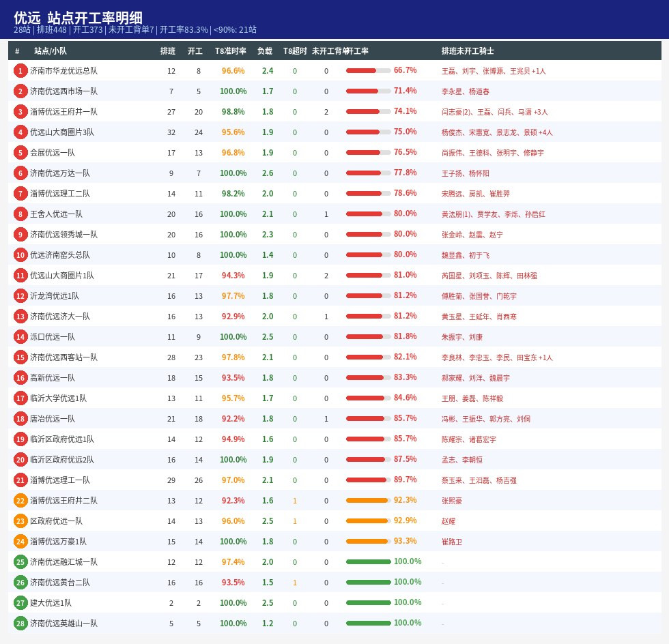
Task: Click 94.3% T8 rate of 优远山大商圈片1队
Action: click(x=233, y=276)
